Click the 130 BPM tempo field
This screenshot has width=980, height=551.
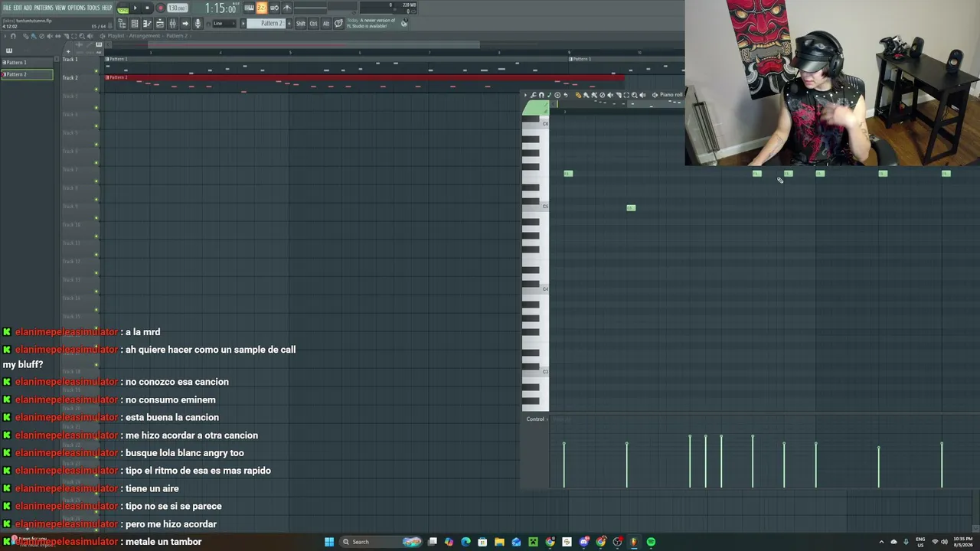point(177,8)
